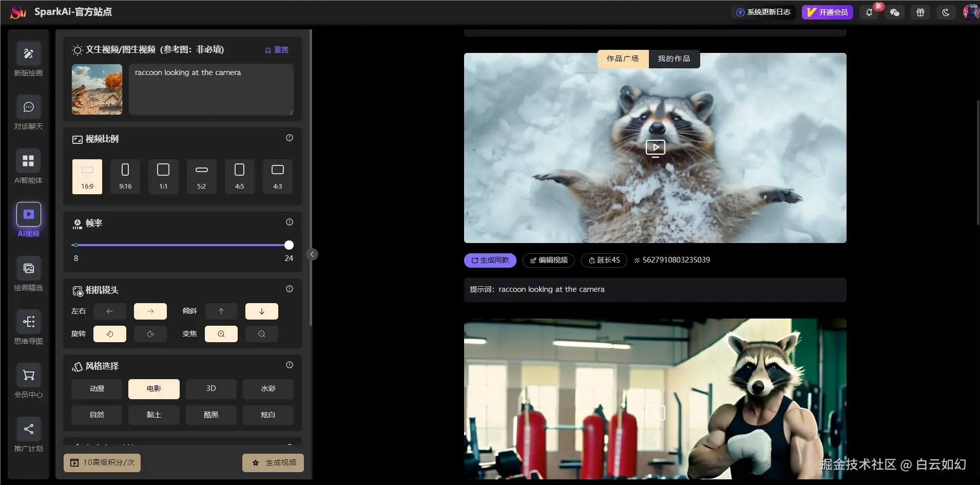Open the 新版绘画 drawing tool
The width and height of the screenshot is (980, 485).
tap(28, 59)
